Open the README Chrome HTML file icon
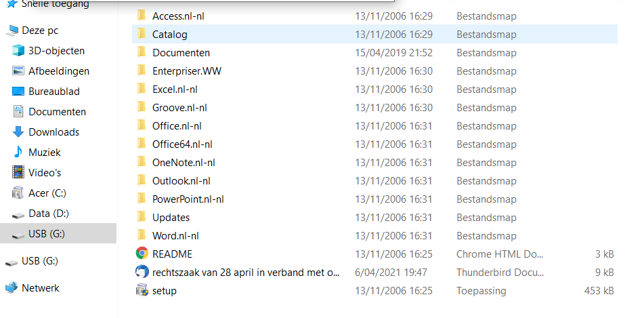 pyautogui.click(x=142, y=254)
